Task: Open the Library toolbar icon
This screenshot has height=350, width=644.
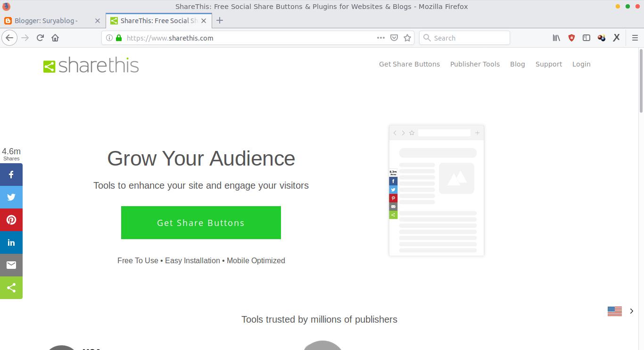Action: (x=556, y=38)
